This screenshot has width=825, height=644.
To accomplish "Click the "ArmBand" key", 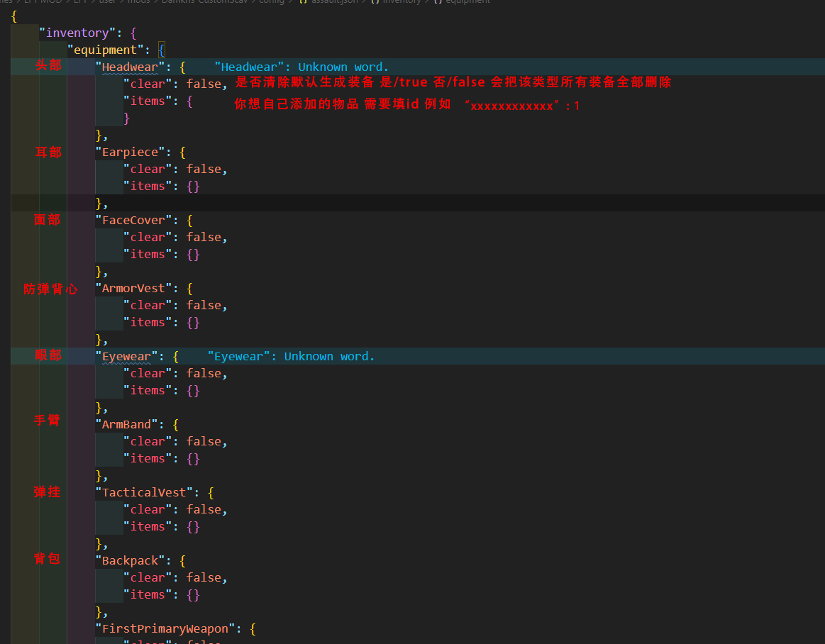I will (x=126, y=425).
